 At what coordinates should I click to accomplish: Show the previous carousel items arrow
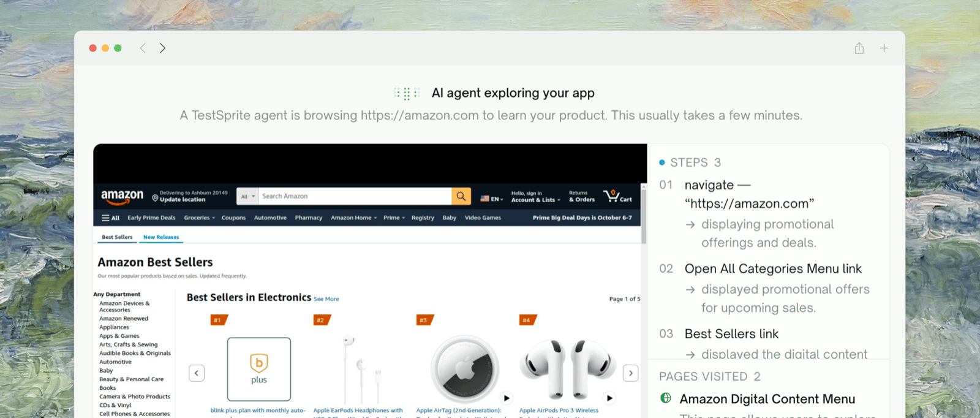pos(197,373)
